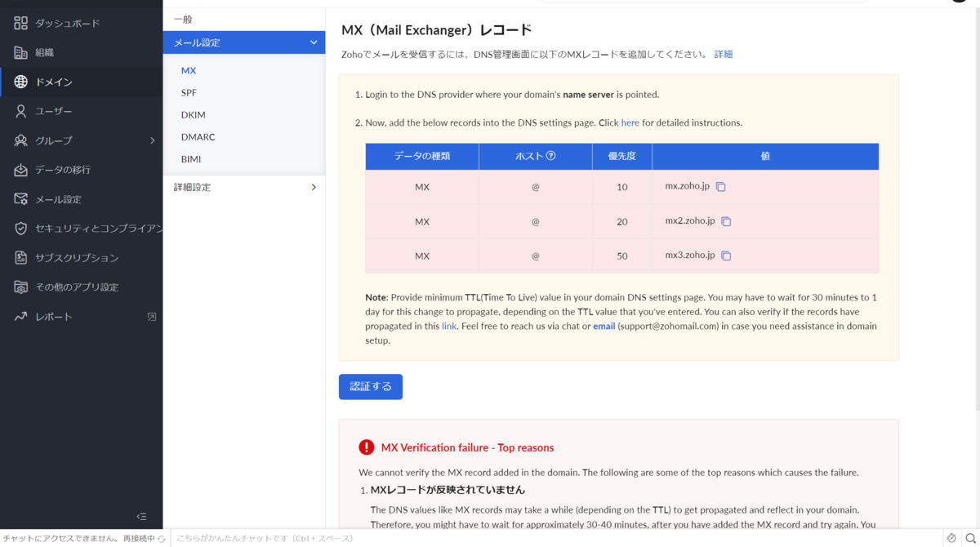Select the DKIM menu item
This screenshot has width=980, height=547.
(x=194, y=115)
